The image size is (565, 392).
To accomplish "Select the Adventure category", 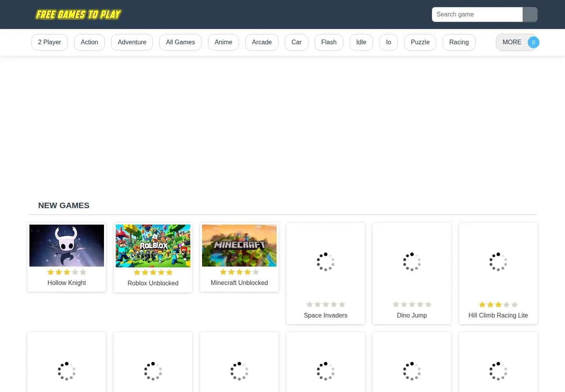I will (x=132, y=42).
